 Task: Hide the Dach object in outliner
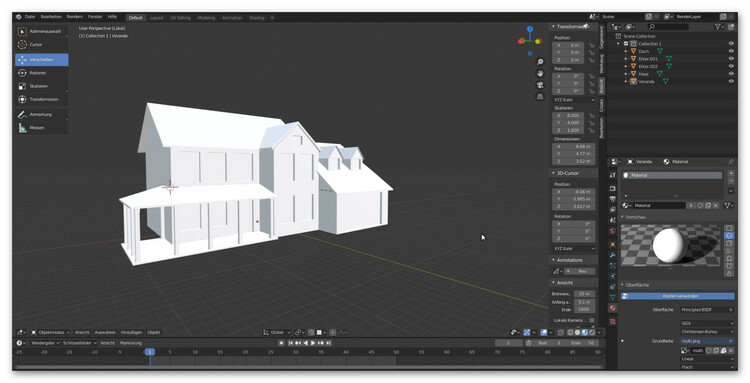tap(731, 51)
